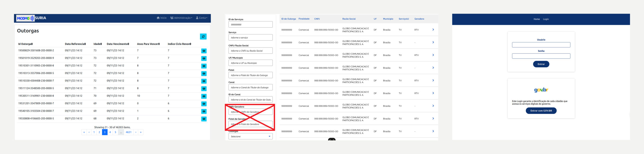View details of outorga 19500829-3501608-205-0000-2

[204, 51]
